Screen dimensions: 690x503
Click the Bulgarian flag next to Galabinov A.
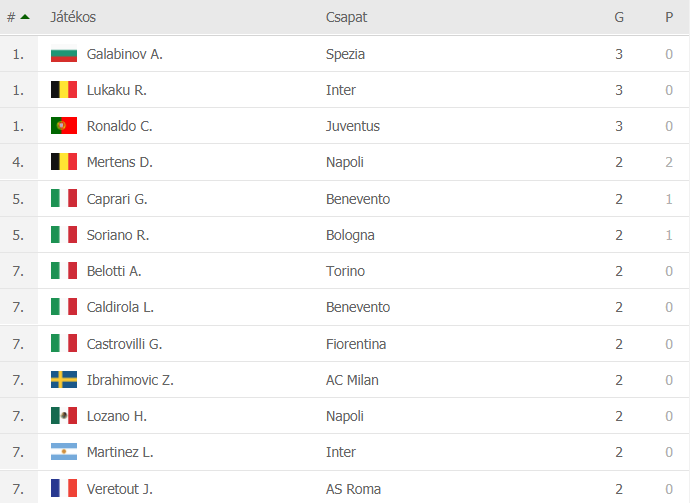(x=64, y=54)
